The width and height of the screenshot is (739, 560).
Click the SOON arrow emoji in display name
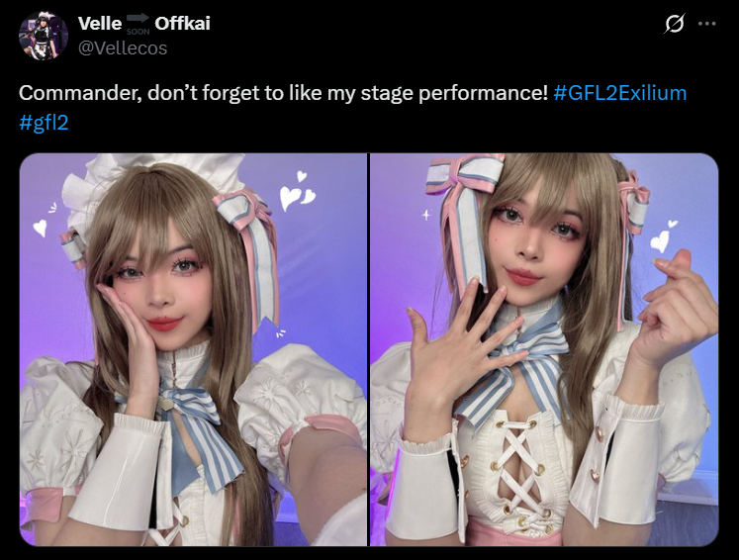138,24
